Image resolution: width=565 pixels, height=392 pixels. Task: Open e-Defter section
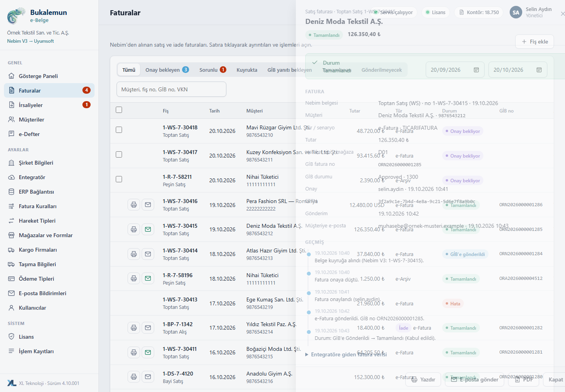tap(49, 134)
